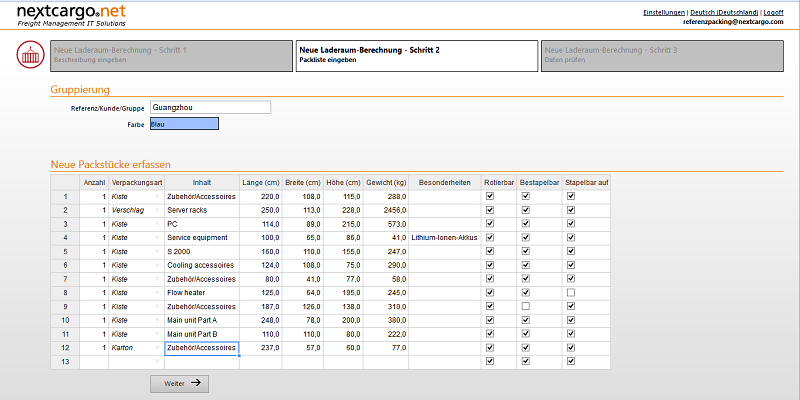Viewport: 800px width, 400px height.
Task: Uncheck Rotierbar checkbox for row 1
Action: pos(489,197)
